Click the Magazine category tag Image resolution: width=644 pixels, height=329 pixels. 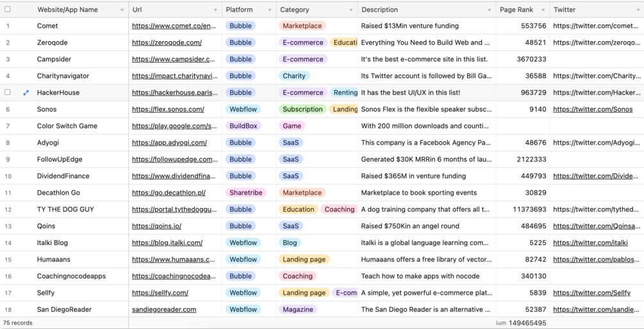pos(298,310)
